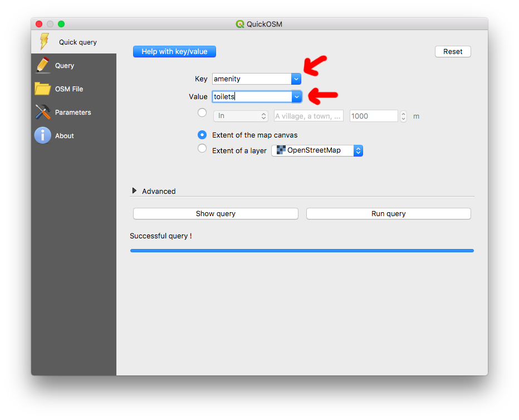Run the query with the Run query button

click(388, 213)
